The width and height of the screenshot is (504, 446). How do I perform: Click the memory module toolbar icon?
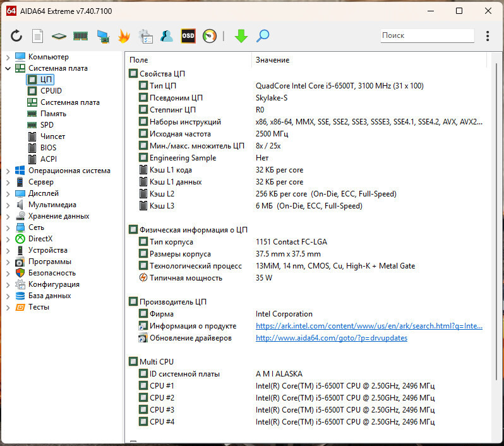[x=80, y=36]
